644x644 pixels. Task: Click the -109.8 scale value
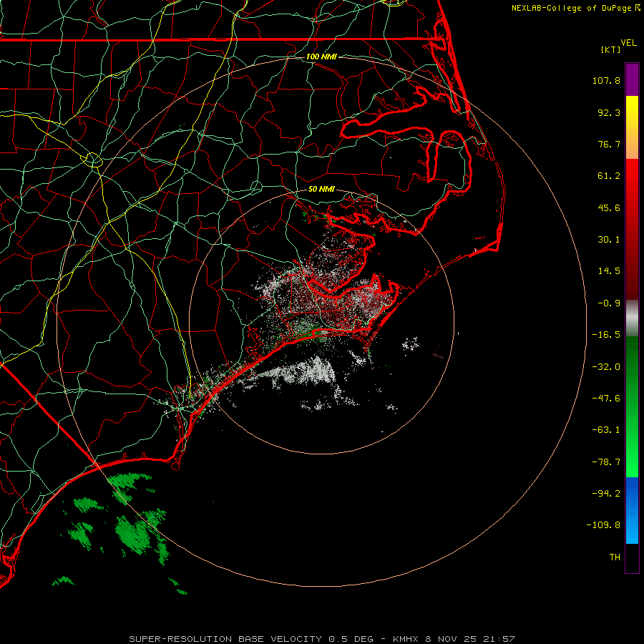(x=603, y=525)
